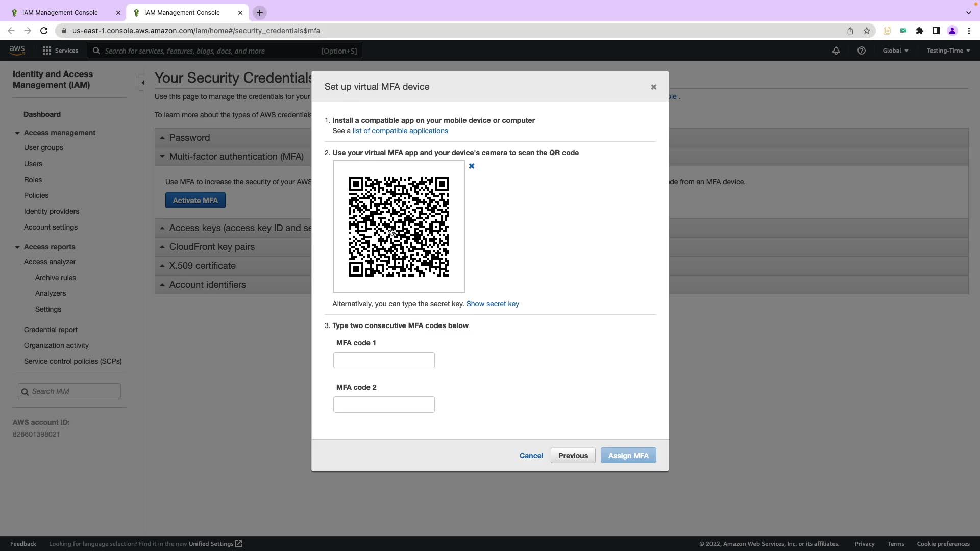Image resolution: width=980 pixels, height=551 pixels.
Task: Open a new browser tab
Action: (259, 13)
